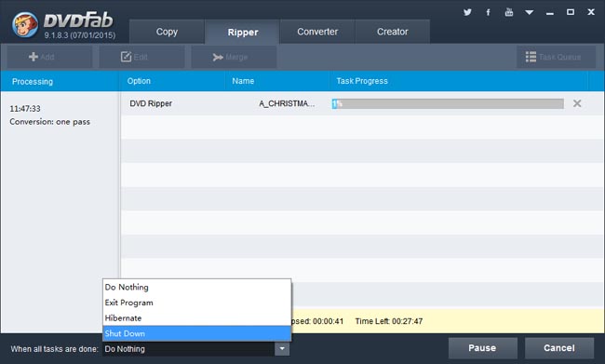Remove the DVD Ripper task with the X icon
The height and width of the screenshot is (364, 605).
pos(577,103)
